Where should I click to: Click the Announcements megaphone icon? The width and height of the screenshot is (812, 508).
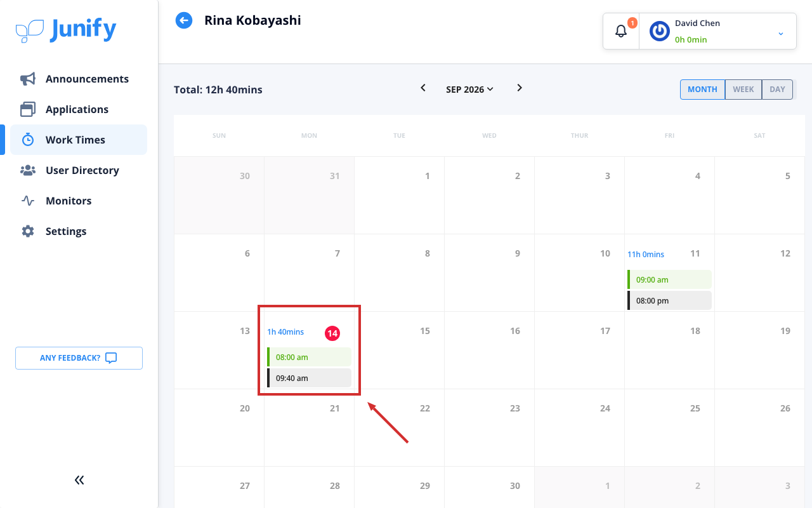28,79
